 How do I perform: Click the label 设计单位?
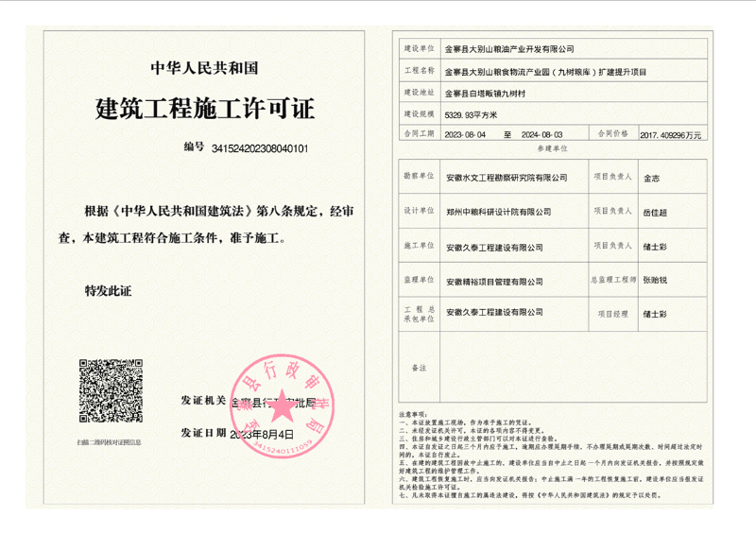coord(419,211)
